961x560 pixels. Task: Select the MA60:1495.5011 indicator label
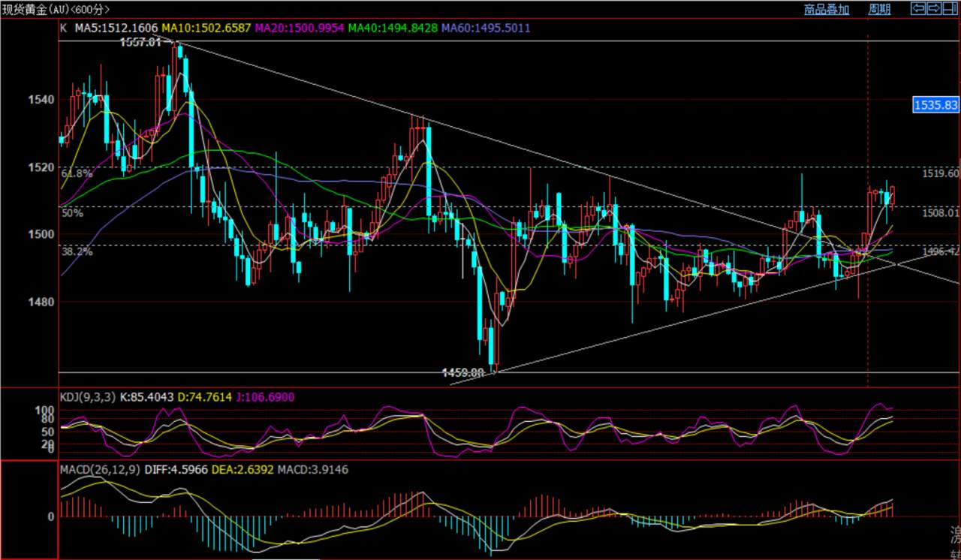487,29
